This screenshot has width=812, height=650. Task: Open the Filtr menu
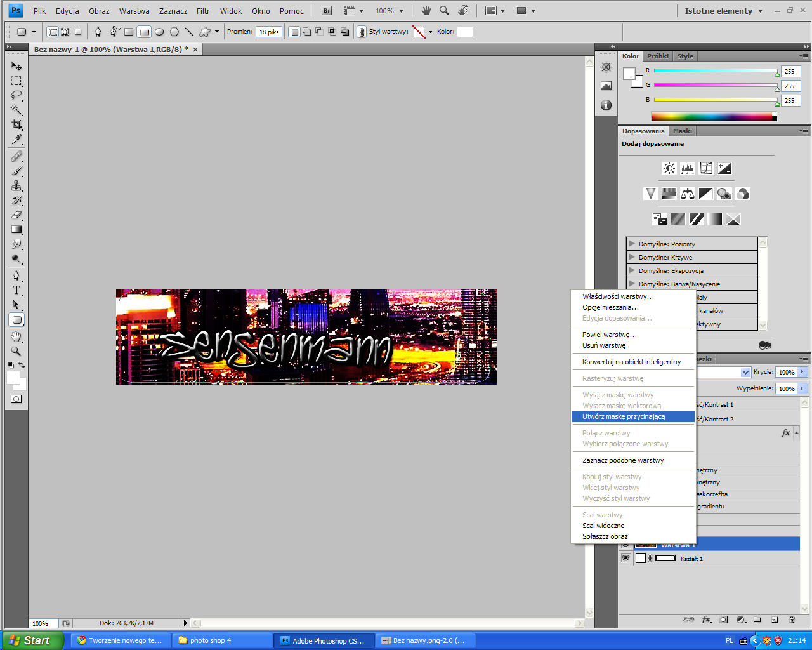(203, 11)
